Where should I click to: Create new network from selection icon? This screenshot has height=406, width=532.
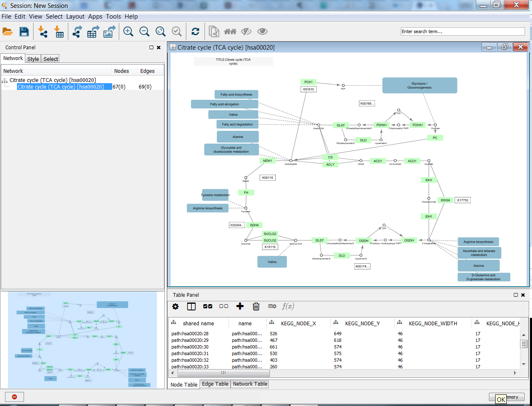[214, 31]
